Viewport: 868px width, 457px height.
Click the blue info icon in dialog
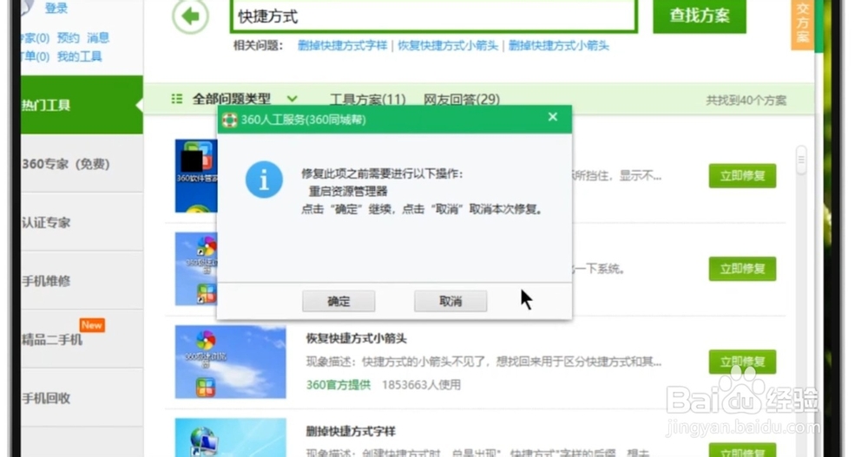pos(264,180)
